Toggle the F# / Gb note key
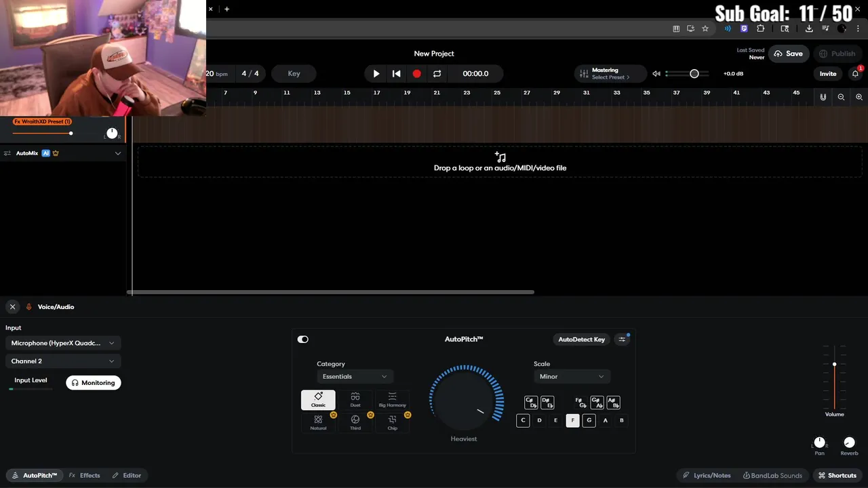868x488 pixels. 580,403
